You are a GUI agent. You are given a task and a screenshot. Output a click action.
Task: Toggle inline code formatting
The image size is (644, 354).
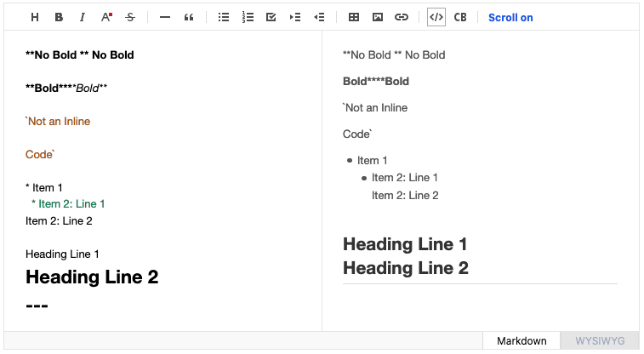[436, 17]
